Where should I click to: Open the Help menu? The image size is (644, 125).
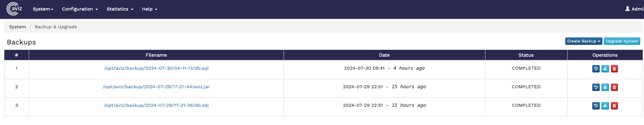[x=150, y=9]
